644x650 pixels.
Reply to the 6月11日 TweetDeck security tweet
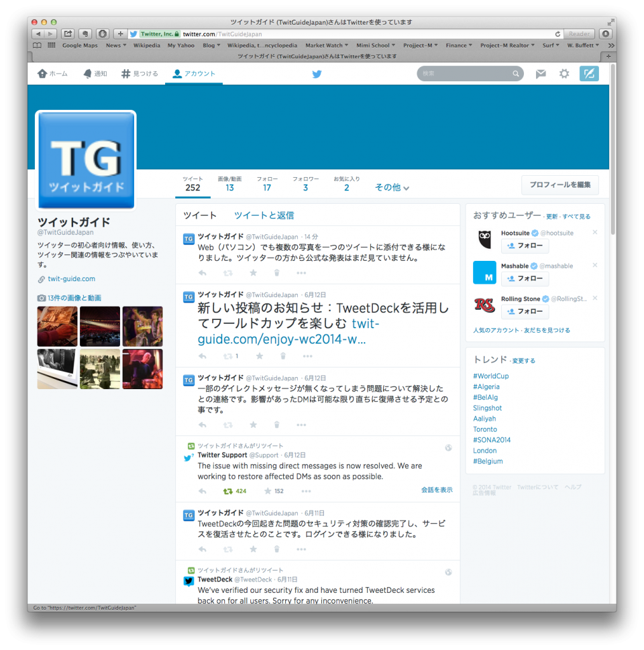[203, 549]
